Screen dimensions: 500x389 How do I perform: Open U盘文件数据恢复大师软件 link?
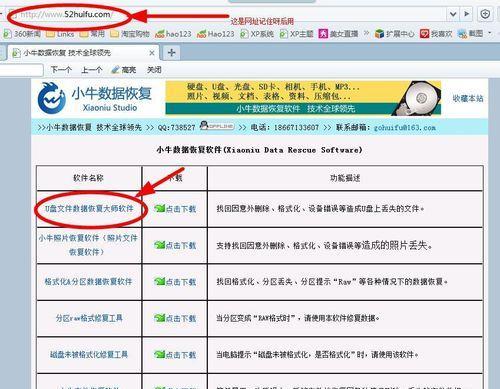pos(89,209)
